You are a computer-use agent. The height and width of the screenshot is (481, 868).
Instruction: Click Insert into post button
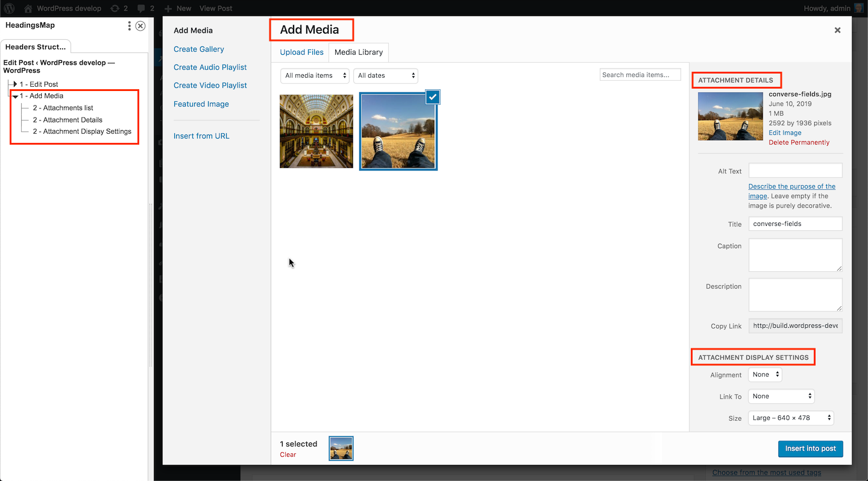click(811, 448)
